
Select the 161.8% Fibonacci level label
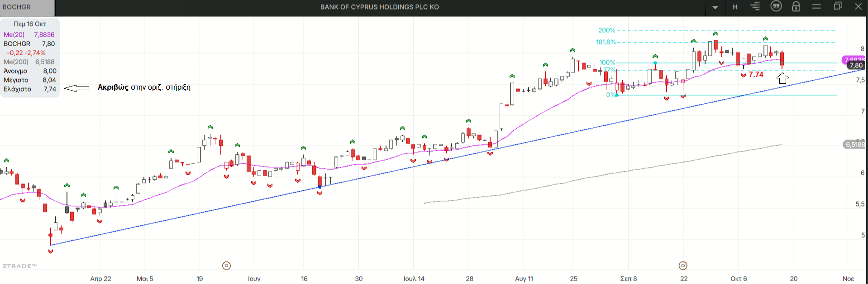tap(606, 42)
